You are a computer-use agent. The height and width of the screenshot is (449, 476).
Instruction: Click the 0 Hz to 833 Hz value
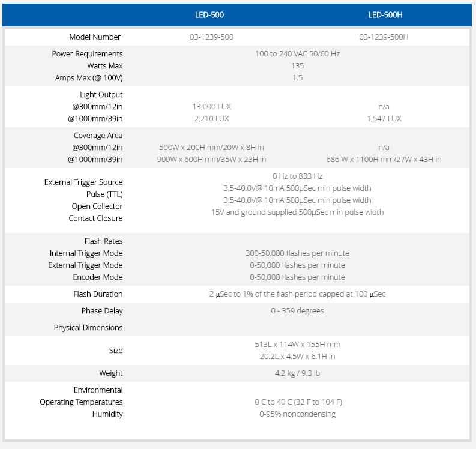(298, 176)
